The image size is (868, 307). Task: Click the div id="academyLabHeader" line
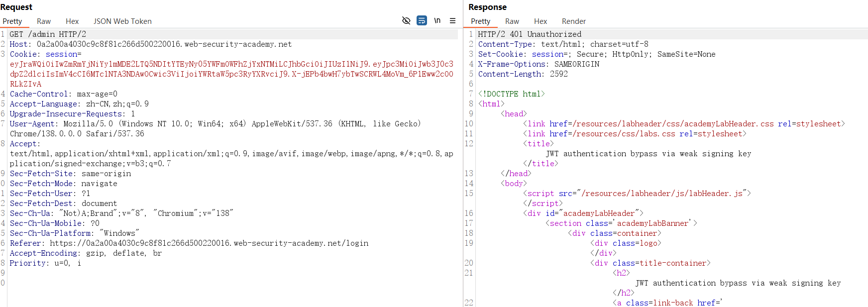[x=583, y=213]
